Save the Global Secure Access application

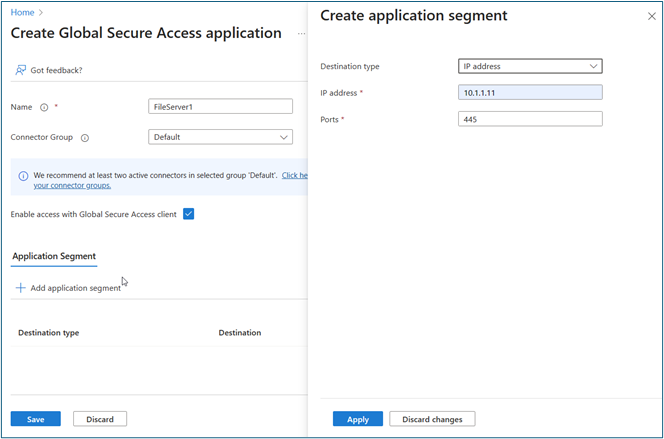click(x=35, y=419)
